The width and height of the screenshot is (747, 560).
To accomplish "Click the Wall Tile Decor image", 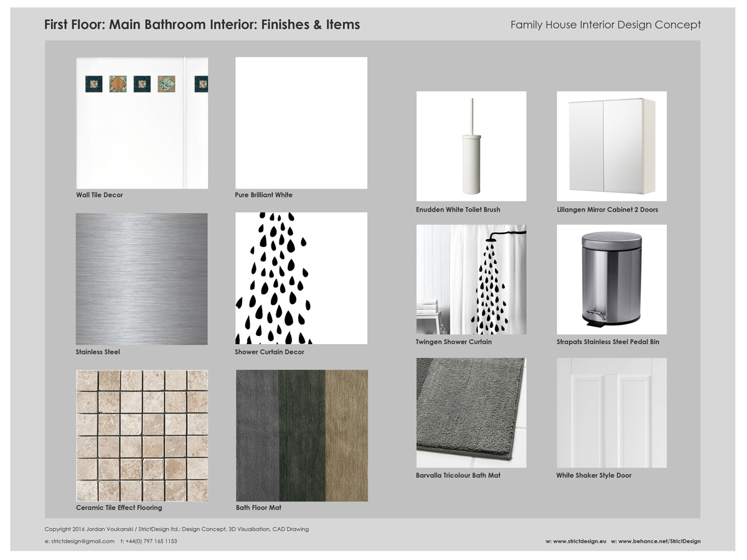I will 142,123.
